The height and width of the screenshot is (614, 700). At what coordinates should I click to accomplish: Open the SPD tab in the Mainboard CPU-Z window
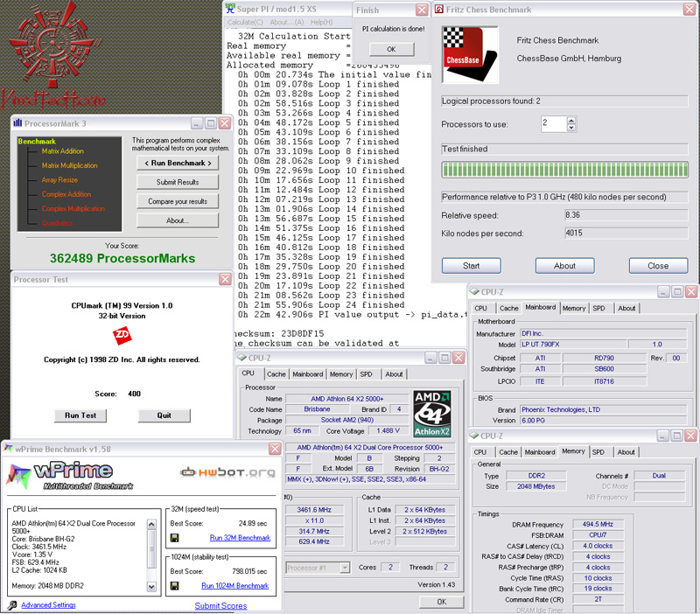tap(598, 309)
